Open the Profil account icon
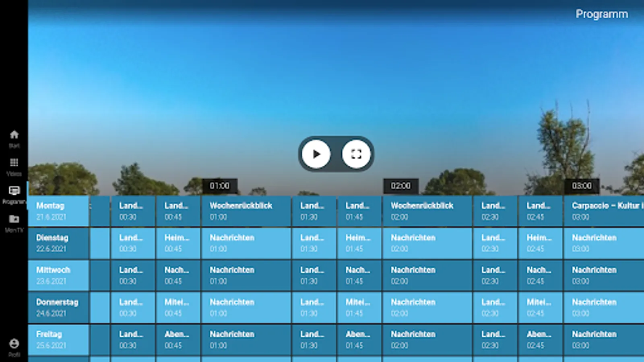The height and width of the screenshot is (362, 644). coord(14,348)
